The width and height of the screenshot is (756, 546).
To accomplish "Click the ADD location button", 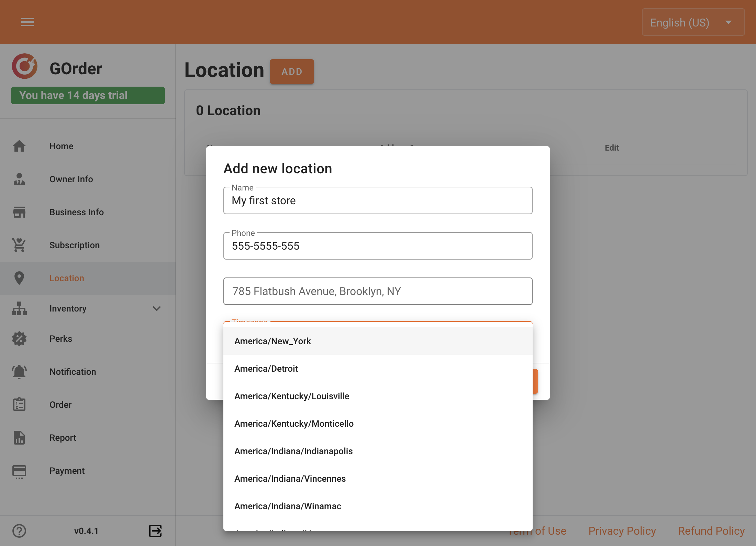I will (292, 72).
